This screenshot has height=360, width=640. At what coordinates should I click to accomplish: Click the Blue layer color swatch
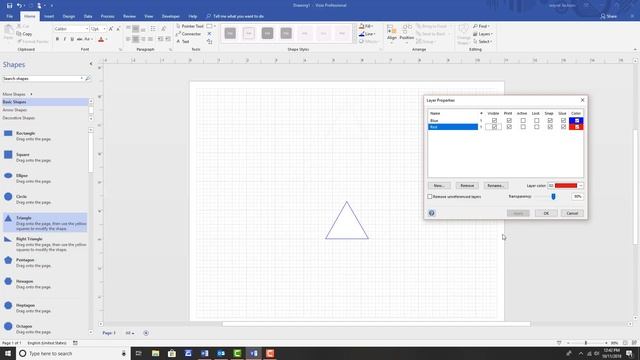576,120
